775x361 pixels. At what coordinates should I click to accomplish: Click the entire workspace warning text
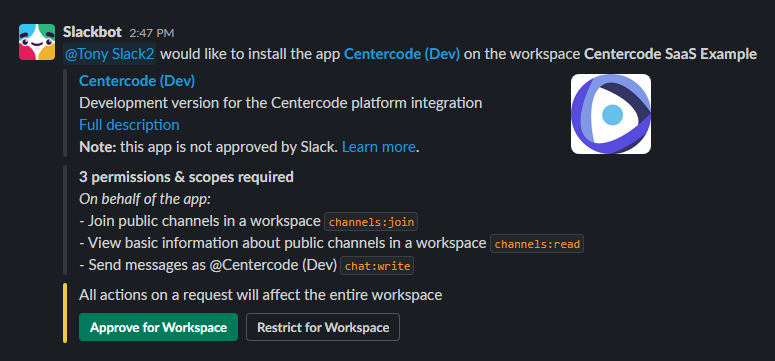click(x=260, y=295)
